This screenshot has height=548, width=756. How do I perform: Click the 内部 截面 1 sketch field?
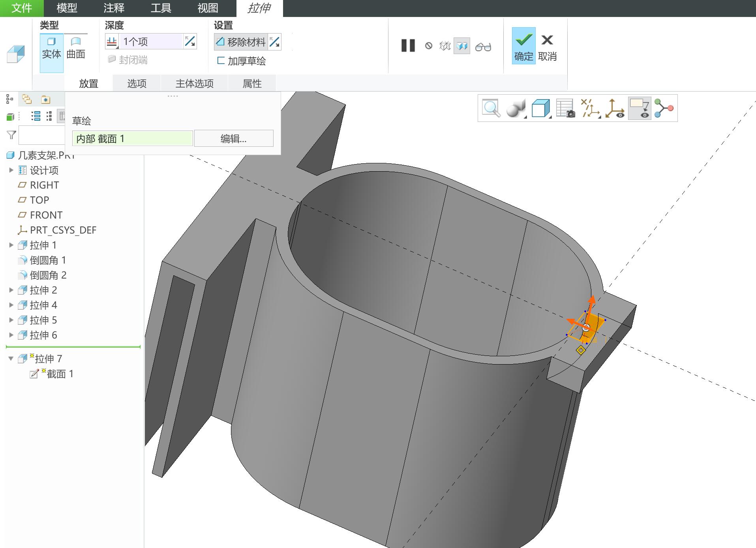point(133,138)
